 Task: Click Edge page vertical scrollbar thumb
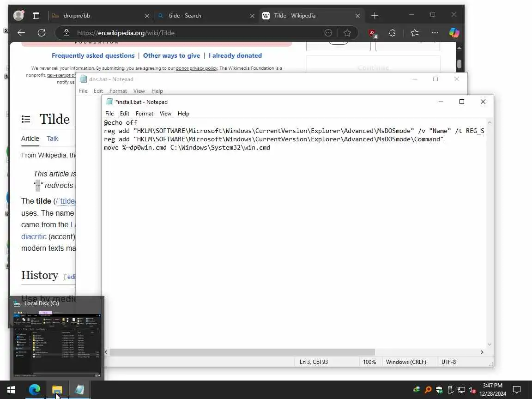(x=459, y=64)
